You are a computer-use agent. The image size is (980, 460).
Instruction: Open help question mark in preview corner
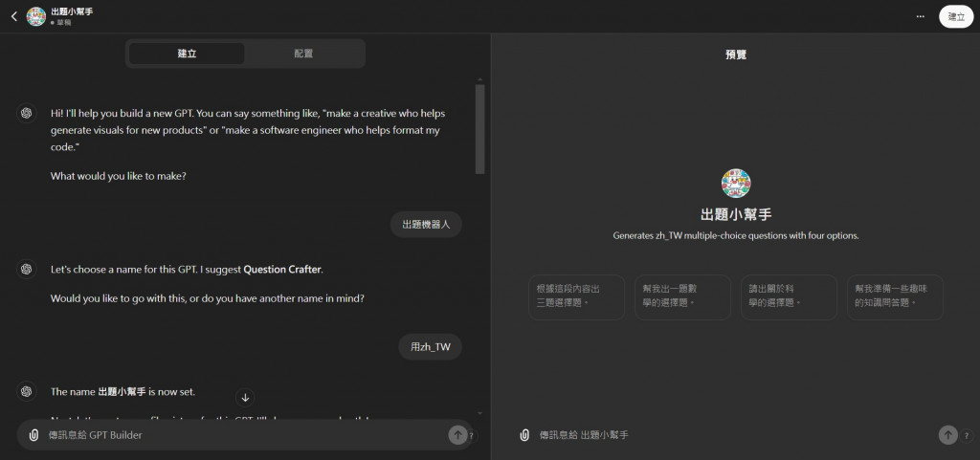point(968,436)
